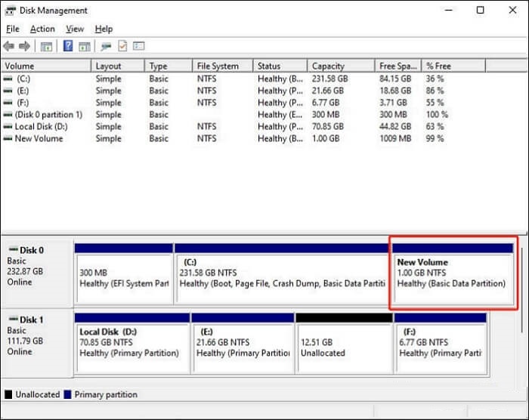Click the Disk 0 header icon
Screen dimensions: 529x420
tap(13, 249)
